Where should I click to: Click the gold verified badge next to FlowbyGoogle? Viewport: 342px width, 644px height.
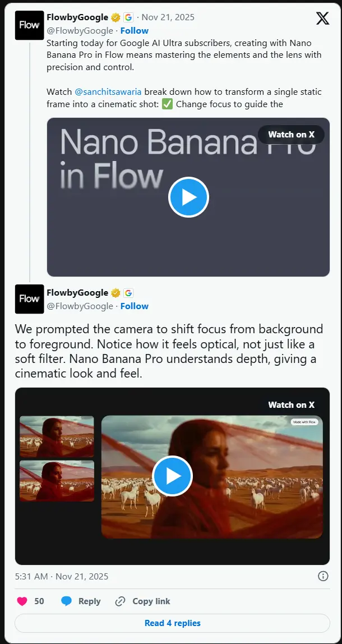click(115, 17)
